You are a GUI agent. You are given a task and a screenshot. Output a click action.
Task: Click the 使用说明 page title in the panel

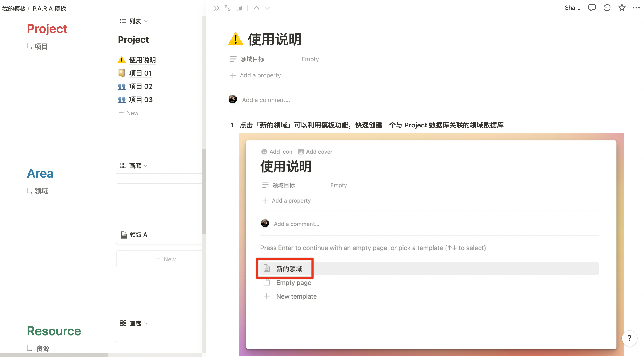click(274, 39)
